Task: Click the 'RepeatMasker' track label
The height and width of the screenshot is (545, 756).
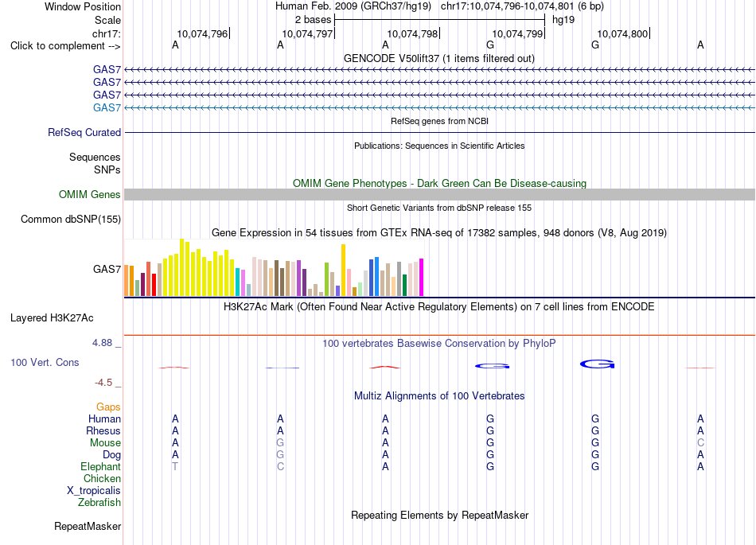Action: 88,526
